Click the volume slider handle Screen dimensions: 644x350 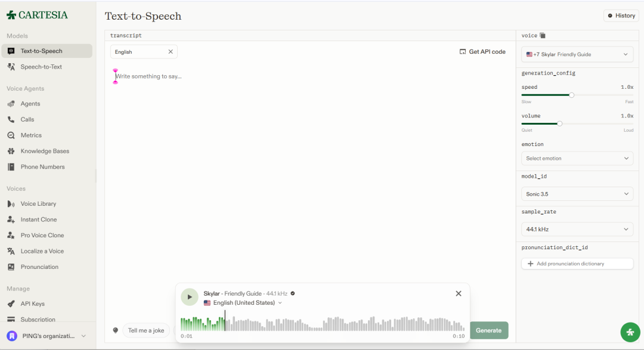pyautogui.click(x=559, y=123)
